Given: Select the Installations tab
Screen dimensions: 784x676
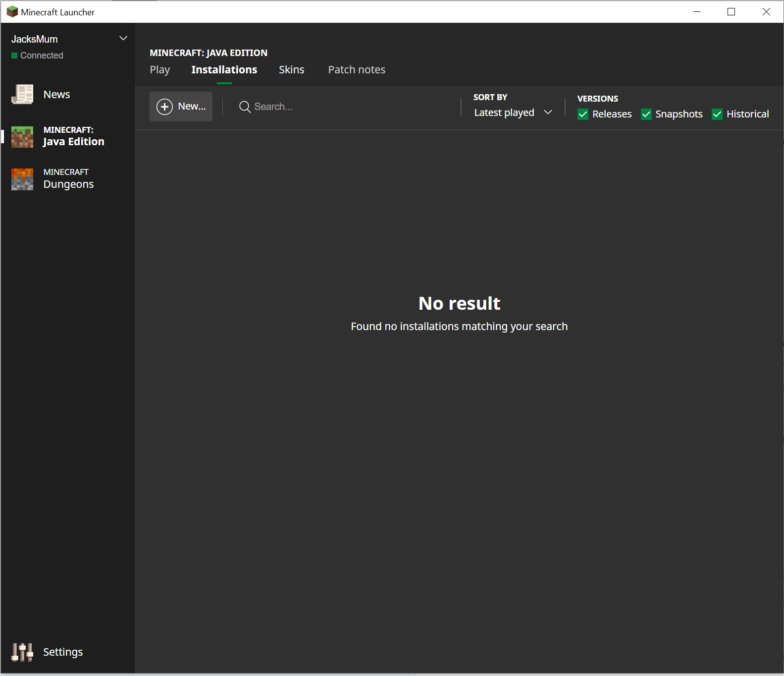Looking at the screenshot, I should (224, 70).
